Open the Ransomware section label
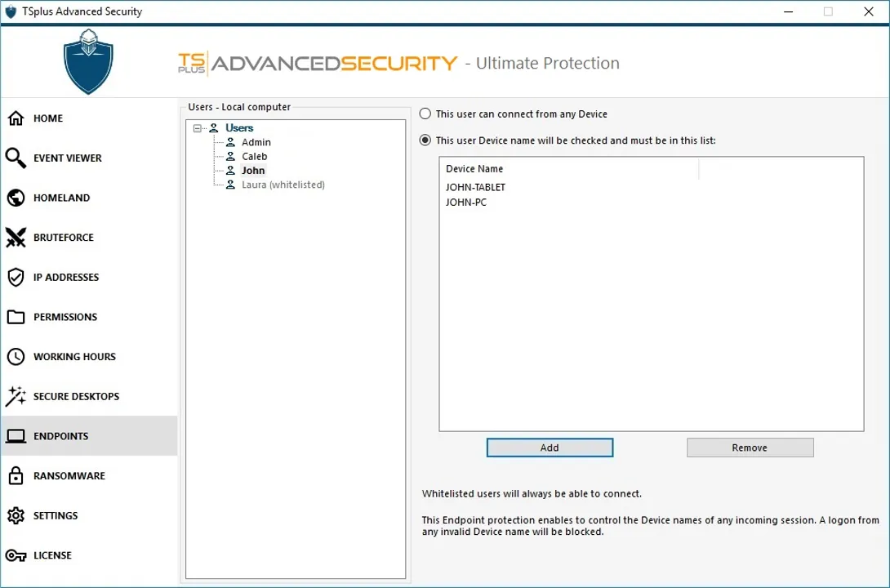The height and width of the screenshot is (588, 890). (69, 475)
